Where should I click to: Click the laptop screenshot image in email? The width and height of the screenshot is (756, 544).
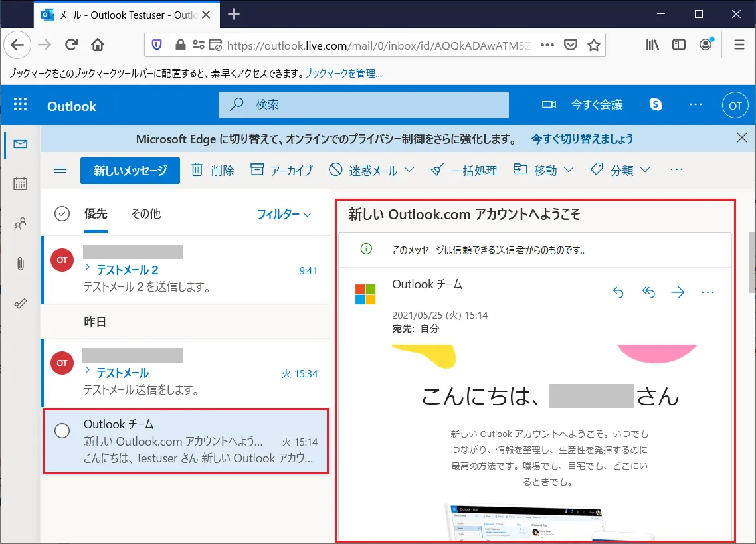tap(525, 522)
